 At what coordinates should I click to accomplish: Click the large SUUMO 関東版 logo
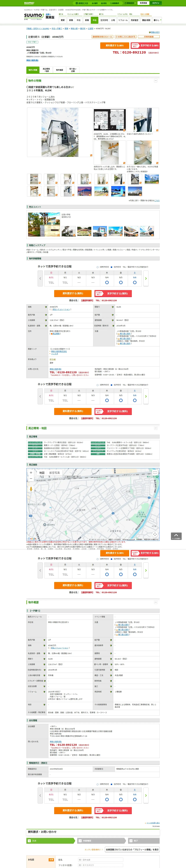(x=39, y=16)
